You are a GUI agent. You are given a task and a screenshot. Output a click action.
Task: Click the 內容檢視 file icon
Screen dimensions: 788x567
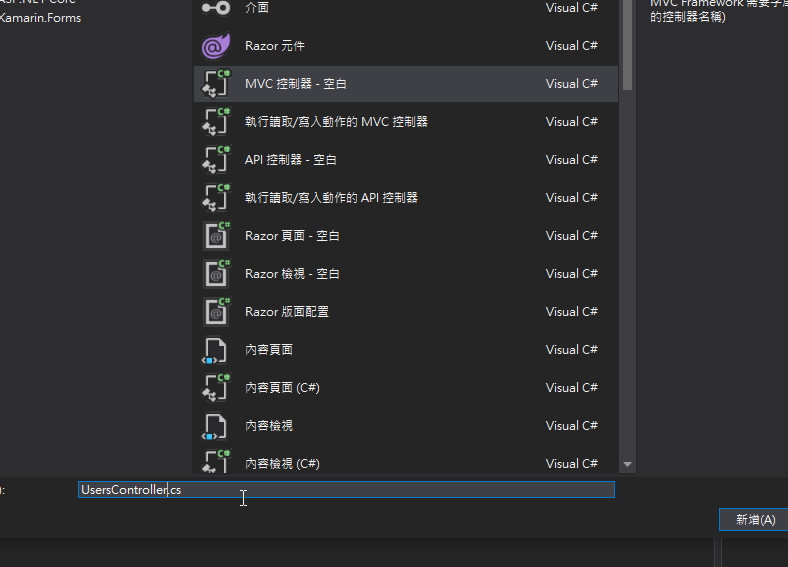point(215,426)
